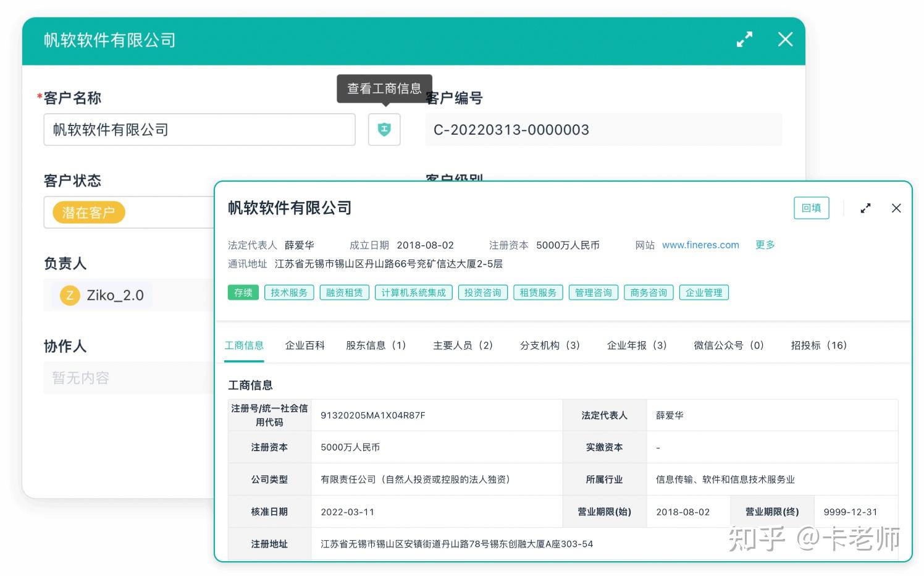
Task: Close the business info popup
Action: pos(896,208)
